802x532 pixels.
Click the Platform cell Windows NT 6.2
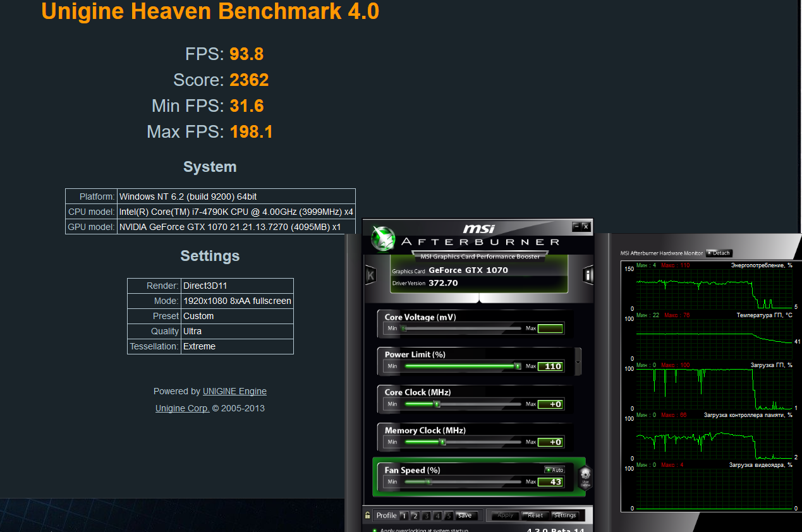coord(236,196)
